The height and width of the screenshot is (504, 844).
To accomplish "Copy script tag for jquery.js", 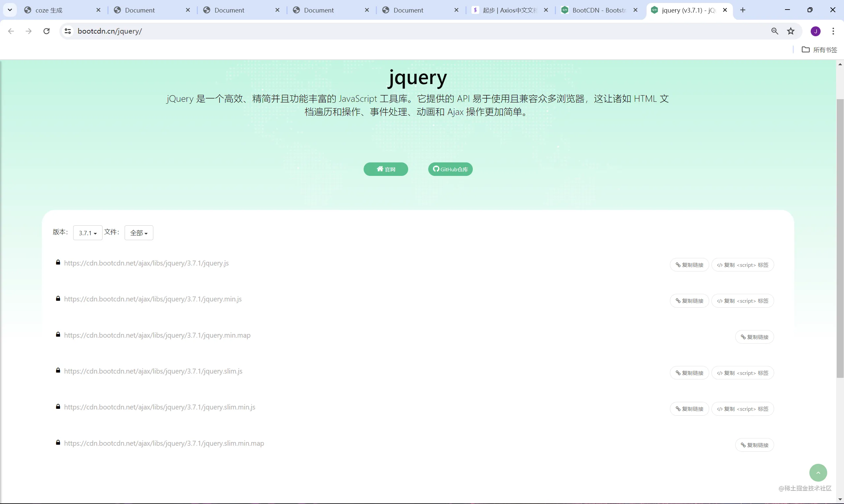I will 743,265.
